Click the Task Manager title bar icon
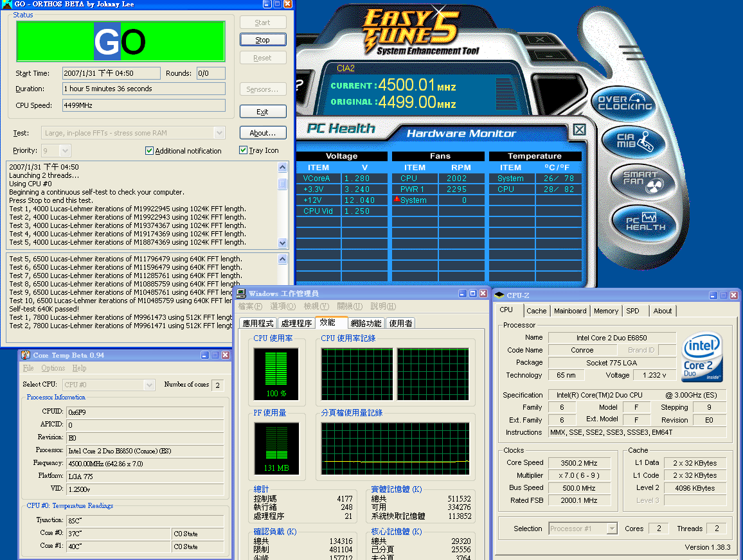Screen dimensions: 743x560 (x=241, y=293)
